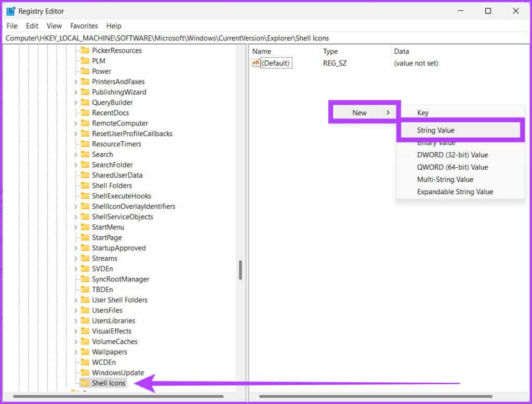Viewport: 532px width, 404px height.
Task: Click the REG_SZ type cell
Action: [x=335, y=63]
